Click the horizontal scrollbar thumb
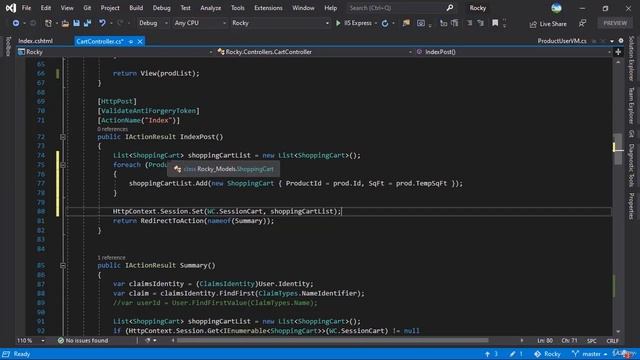Image resolution: width=640 pixels, height=360 pixels. tap(332, 340)
